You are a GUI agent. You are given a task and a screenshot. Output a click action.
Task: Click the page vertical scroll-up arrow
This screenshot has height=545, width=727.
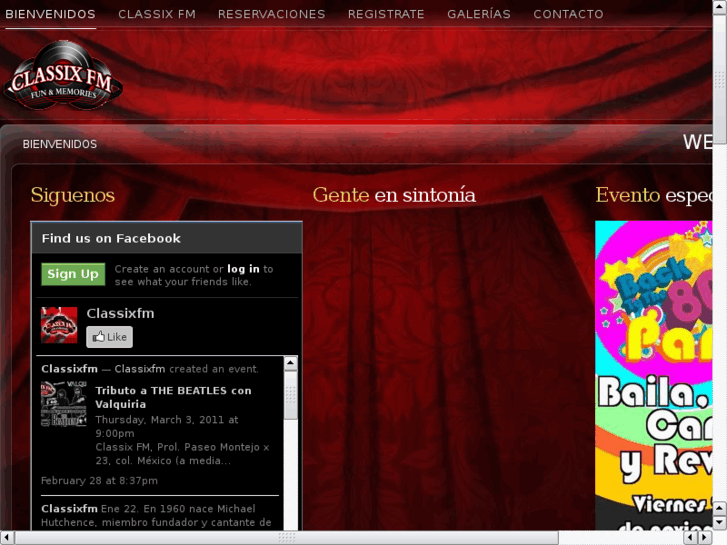(720, 6)
